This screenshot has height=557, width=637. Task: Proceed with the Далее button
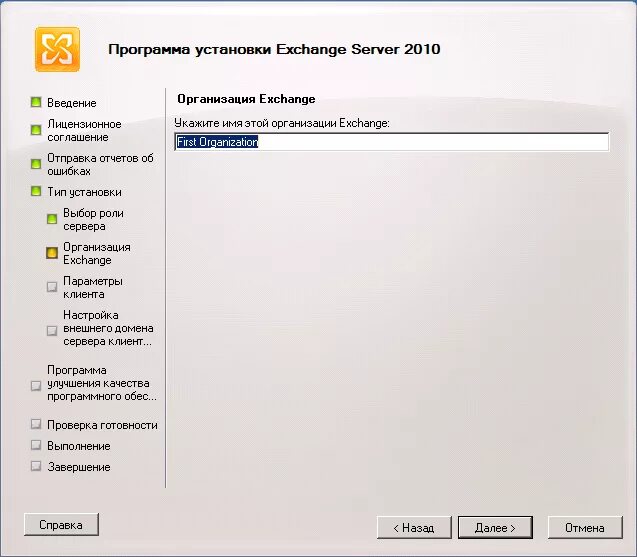495,527
